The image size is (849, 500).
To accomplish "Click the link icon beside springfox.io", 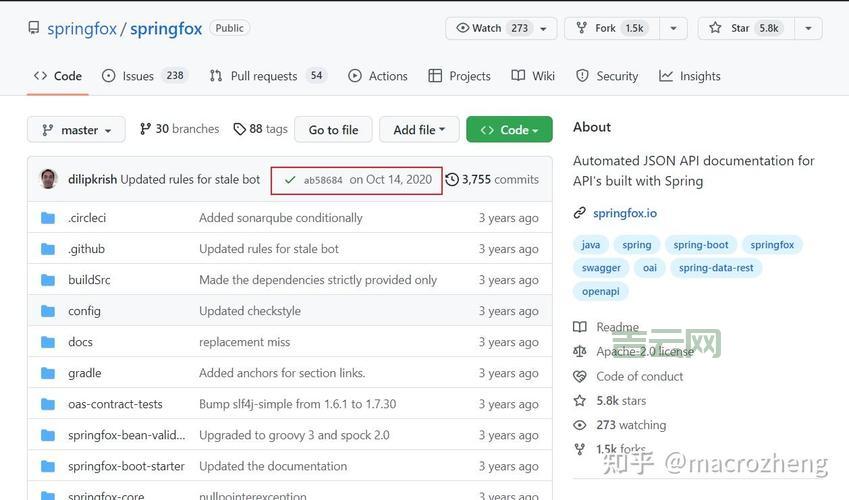I will point(580,213).
